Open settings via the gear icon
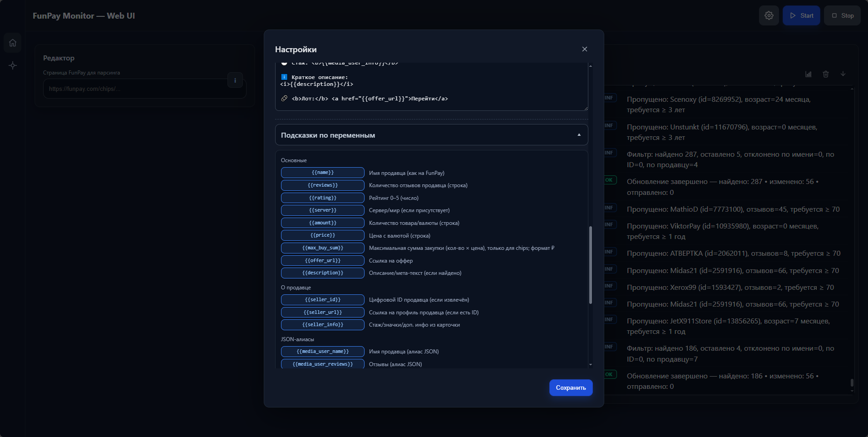The width and height of the screenshot is (868, 437). [x=769, y=15]
